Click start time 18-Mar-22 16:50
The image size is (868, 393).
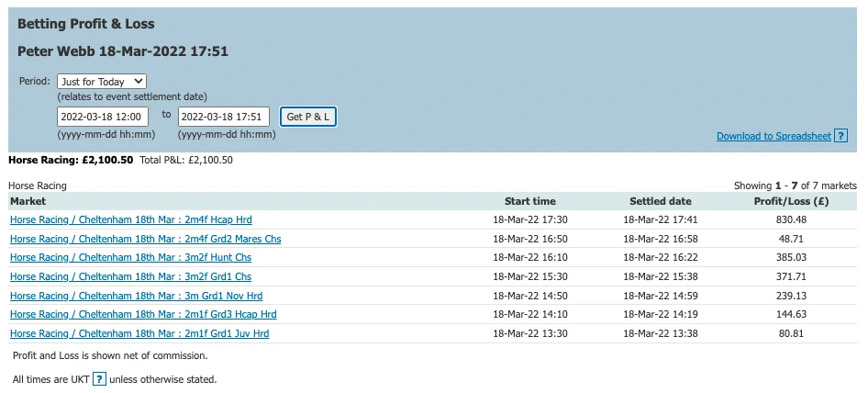529,239
